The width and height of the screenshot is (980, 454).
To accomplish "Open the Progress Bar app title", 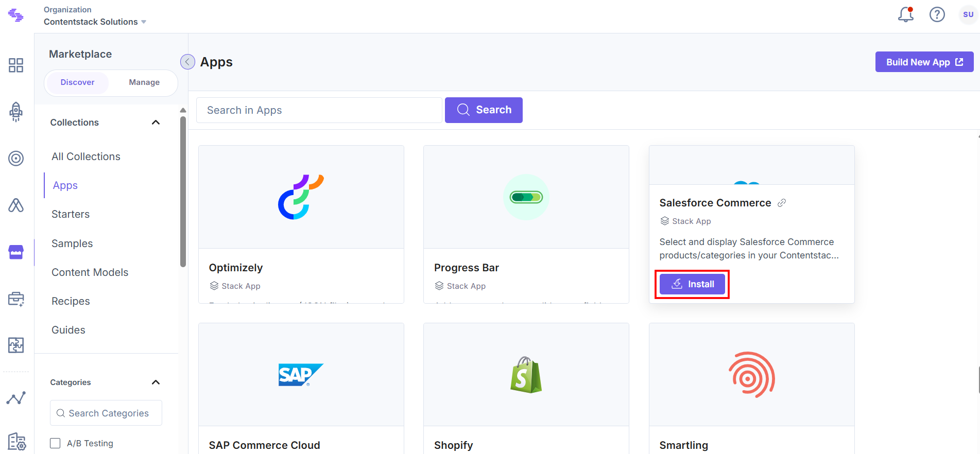I will tap(467, 268).
